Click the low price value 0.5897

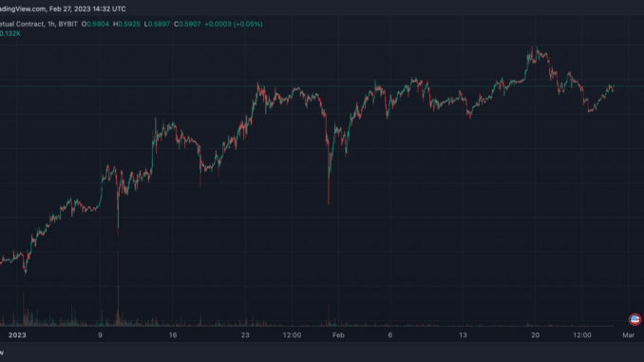tap(159, 25)
